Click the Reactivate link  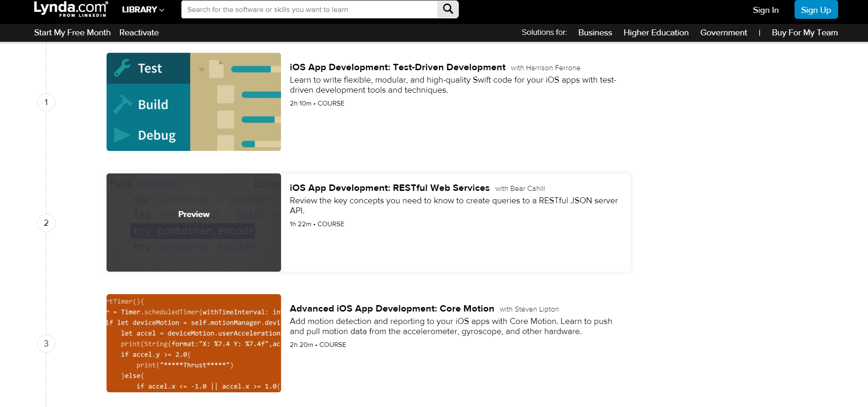(139, 33)
